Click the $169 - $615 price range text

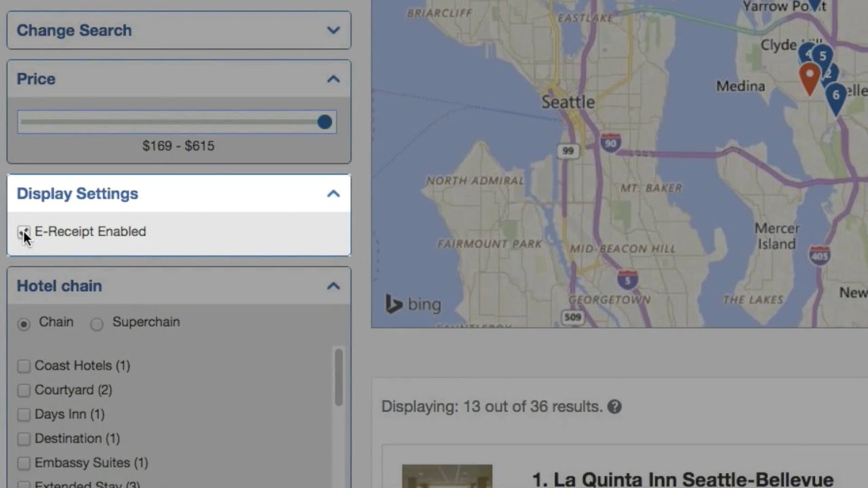(178, 146)
